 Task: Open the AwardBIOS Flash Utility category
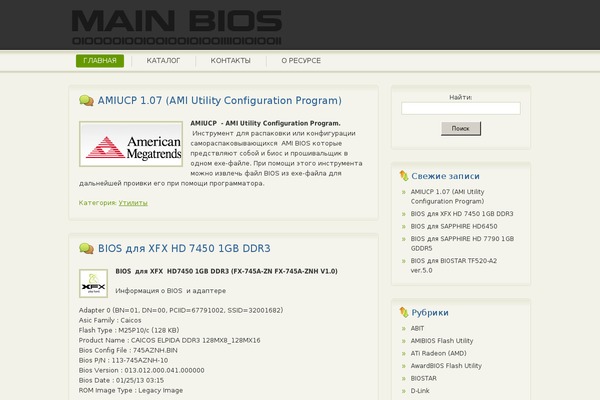tap(446, 366)
